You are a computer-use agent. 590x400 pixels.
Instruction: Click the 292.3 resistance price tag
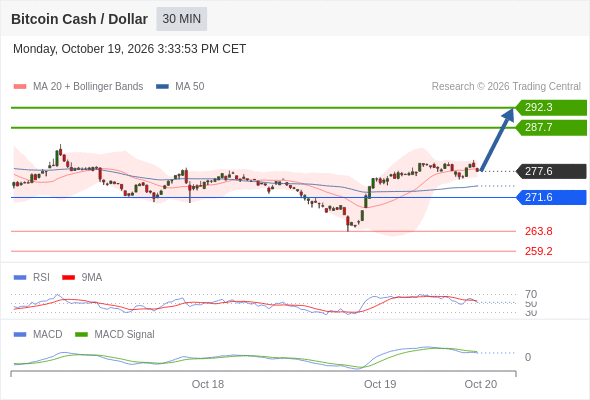(551, 108)
